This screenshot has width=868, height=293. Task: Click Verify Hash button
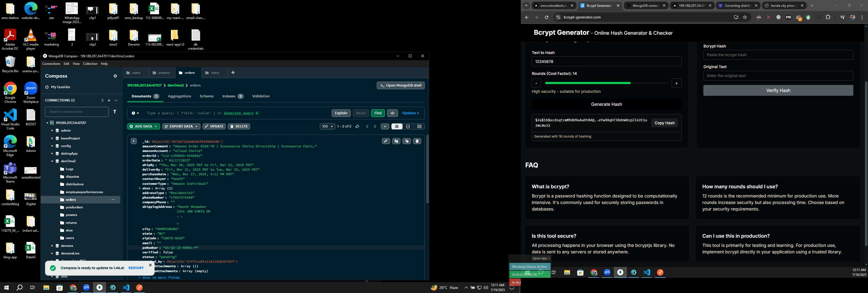778,90
